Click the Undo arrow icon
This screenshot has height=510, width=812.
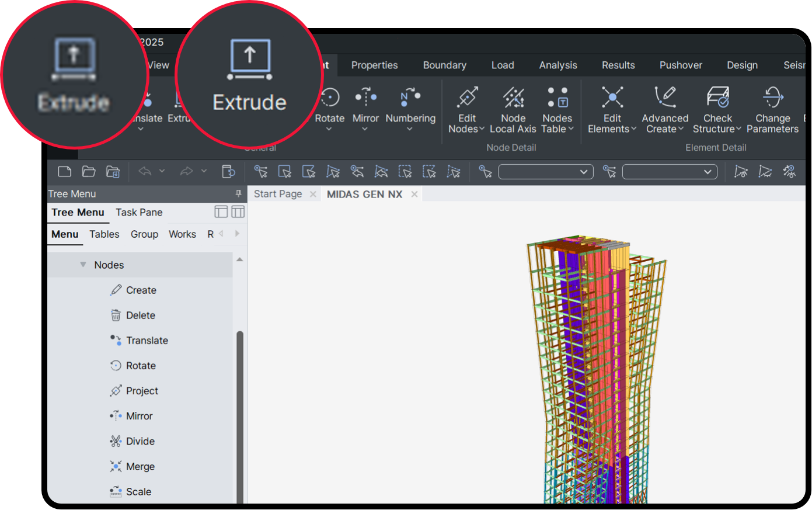[x=145, y=171]
